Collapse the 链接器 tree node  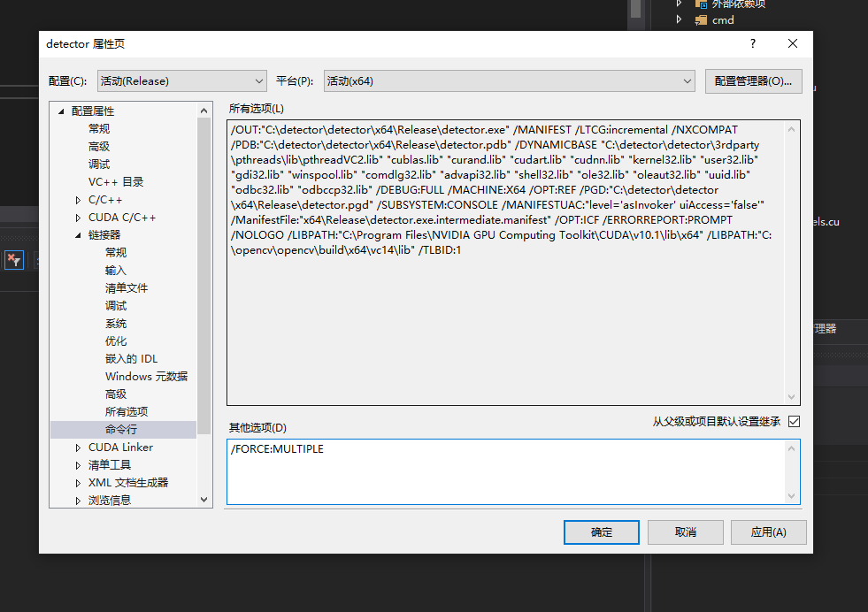coord(78,235)
